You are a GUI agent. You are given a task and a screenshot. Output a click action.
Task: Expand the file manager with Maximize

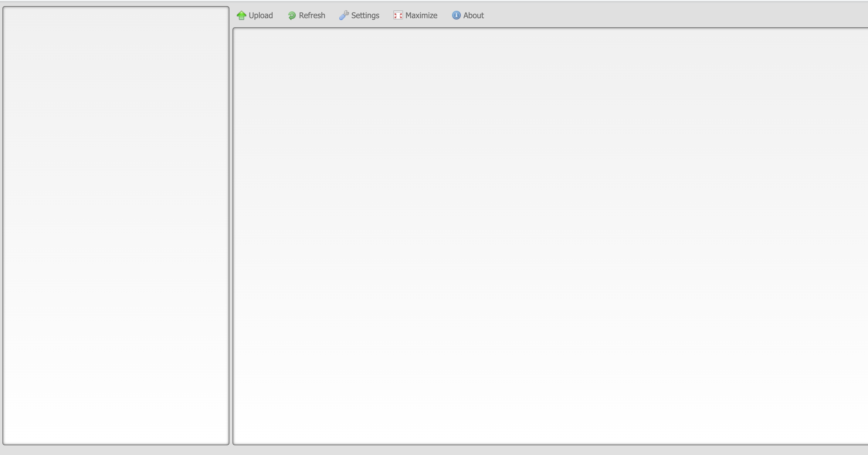[x=415, y=15]
